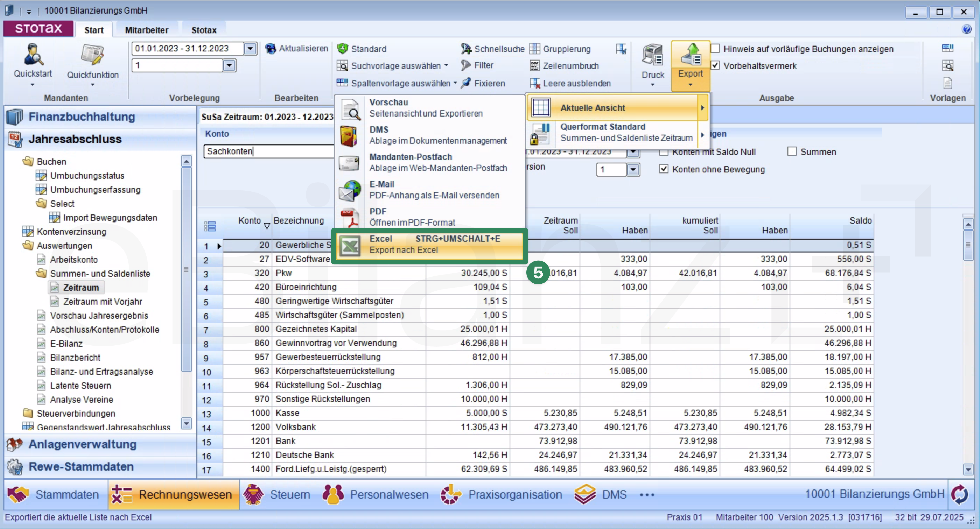
Task: Tick the Summen checkbox
Action: 792,151
